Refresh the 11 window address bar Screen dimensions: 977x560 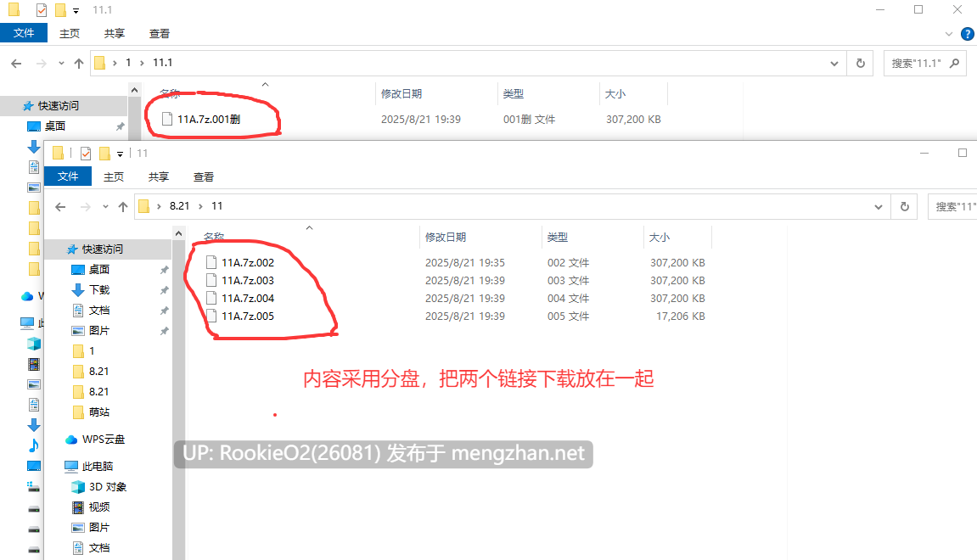point(905,207)
